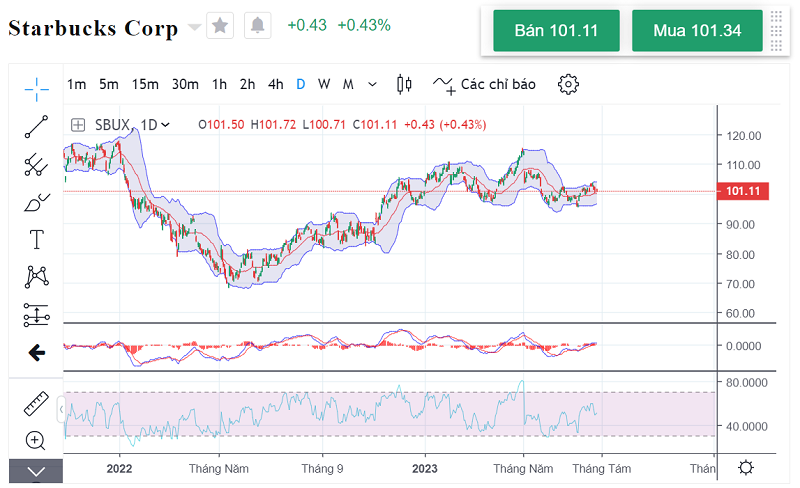Click the Bán 101.11 sell button
Viewport: 800px width, 488px height.
pyautogui.click(x=556, y=31)
